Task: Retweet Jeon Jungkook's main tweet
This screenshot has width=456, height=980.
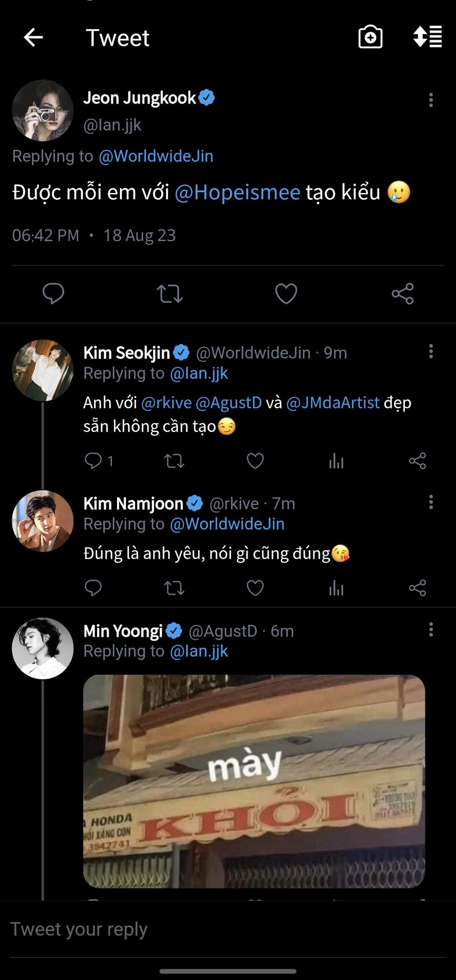Action: coord(170,294)
